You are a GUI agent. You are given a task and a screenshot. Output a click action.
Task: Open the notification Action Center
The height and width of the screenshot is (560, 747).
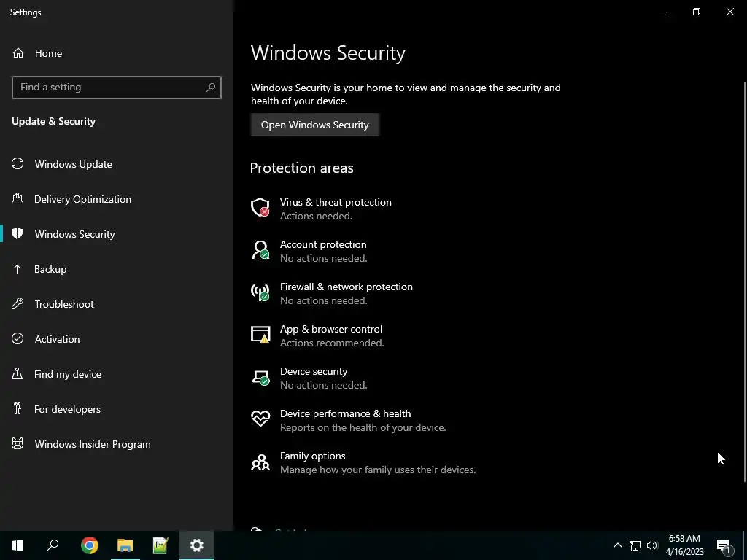723,545
